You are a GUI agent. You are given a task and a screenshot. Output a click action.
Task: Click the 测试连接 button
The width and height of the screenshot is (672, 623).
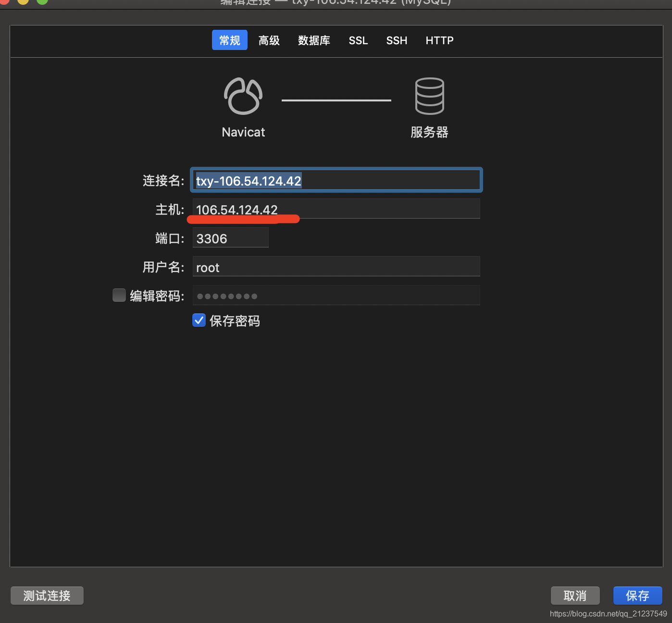tap(47, 596)
